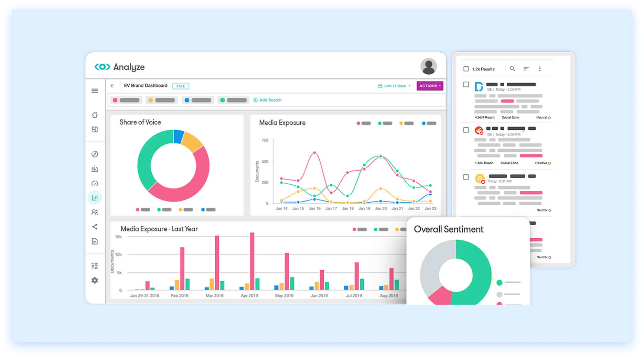Check the first result item's checkbox

[x=466, y=84]
